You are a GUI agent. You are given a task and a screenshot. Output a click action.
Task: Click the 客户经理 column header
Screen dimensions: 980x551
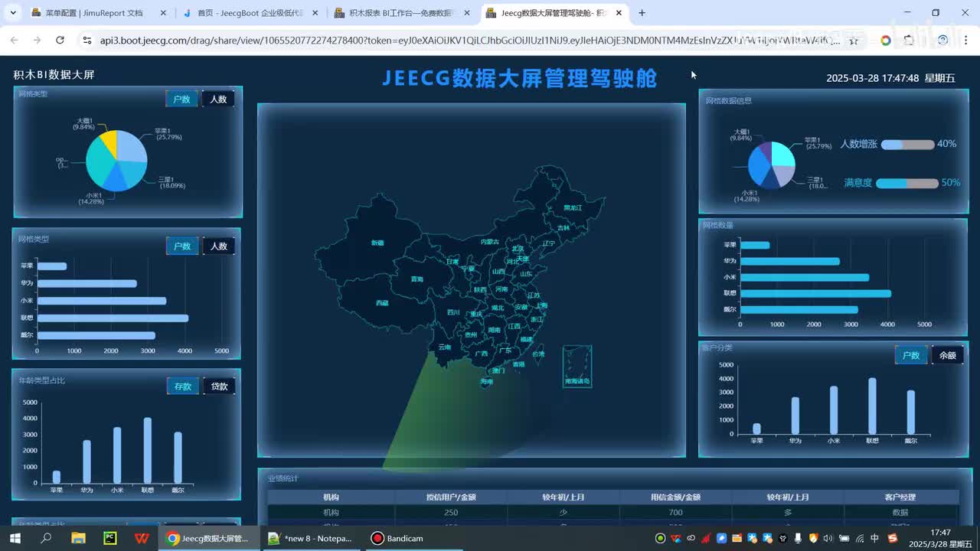(x=900, y=497)
